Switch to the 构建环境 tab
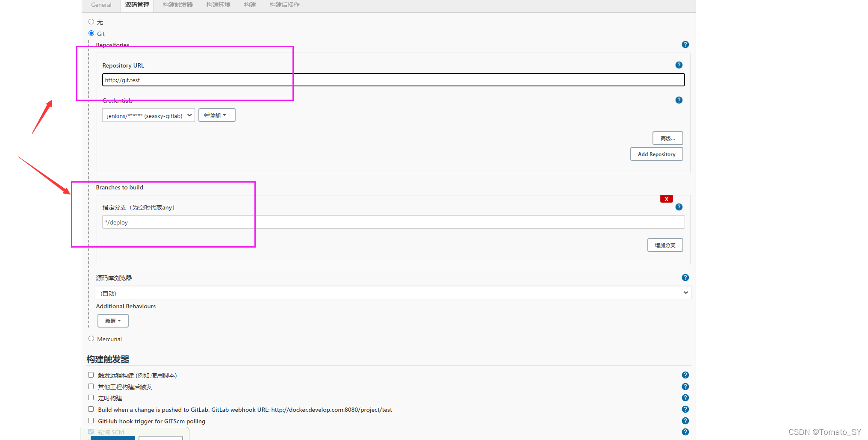Screen dimensions: 868x440 point(218,5)
